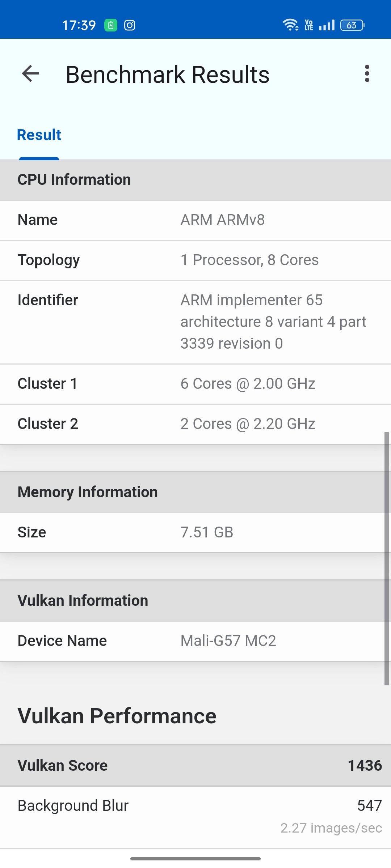Tap the Wi-Fi status icon
Screen dimensions: 391x868
point(290,25)
